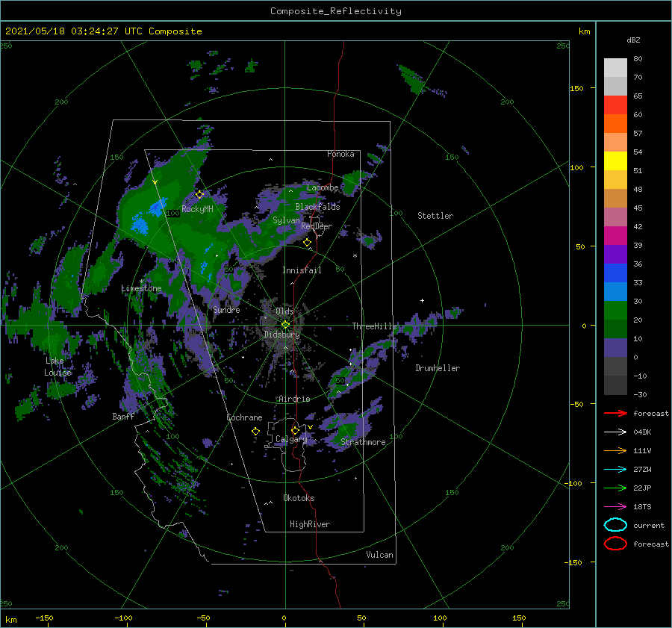
Task: Pick the yellow 51-54 dBZ legend swatch
Action: click(x=615, y=161)
